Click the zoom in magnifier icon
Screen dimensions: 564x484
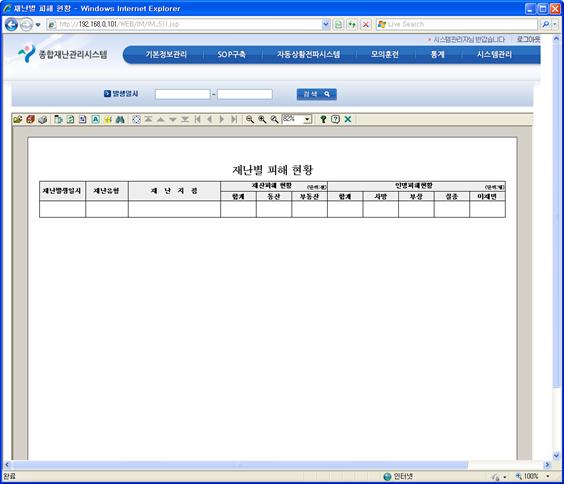coord(262,119)
